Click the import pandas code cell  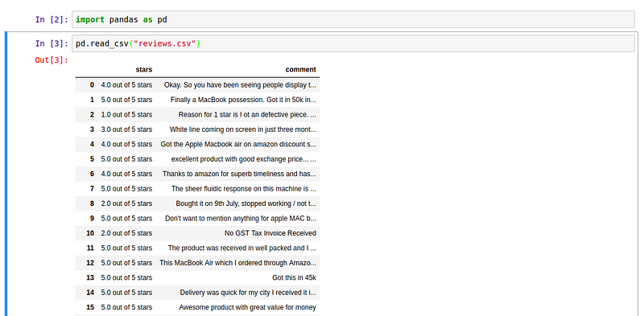[x=353, y=19]
